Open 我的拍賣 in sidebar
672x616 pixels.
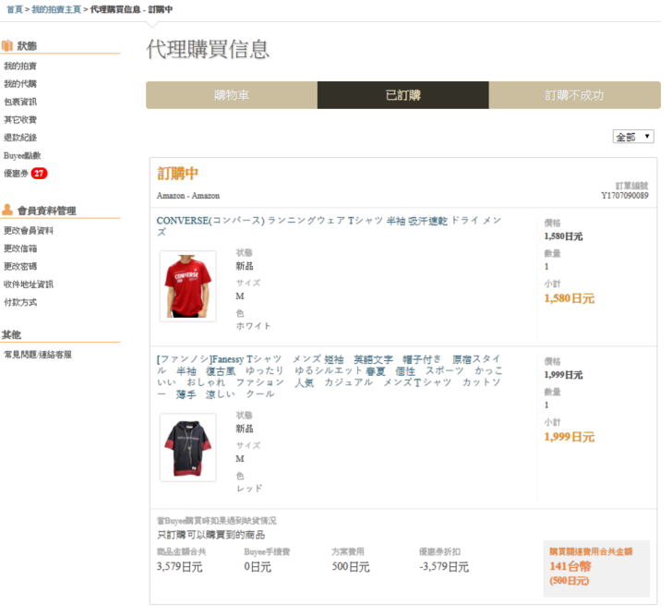click(x=20, y=66)
